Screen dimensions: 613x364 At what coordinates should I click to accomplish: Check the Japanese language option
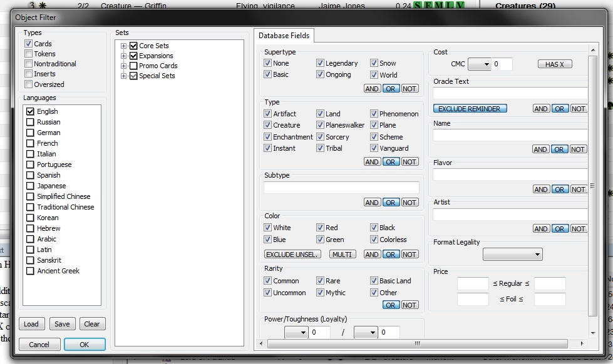click(x=30, y=186)
